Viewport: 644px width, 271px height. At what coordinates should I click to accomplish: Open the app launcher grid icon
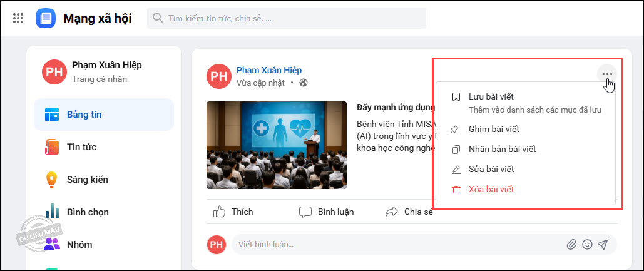pos(18,18)
